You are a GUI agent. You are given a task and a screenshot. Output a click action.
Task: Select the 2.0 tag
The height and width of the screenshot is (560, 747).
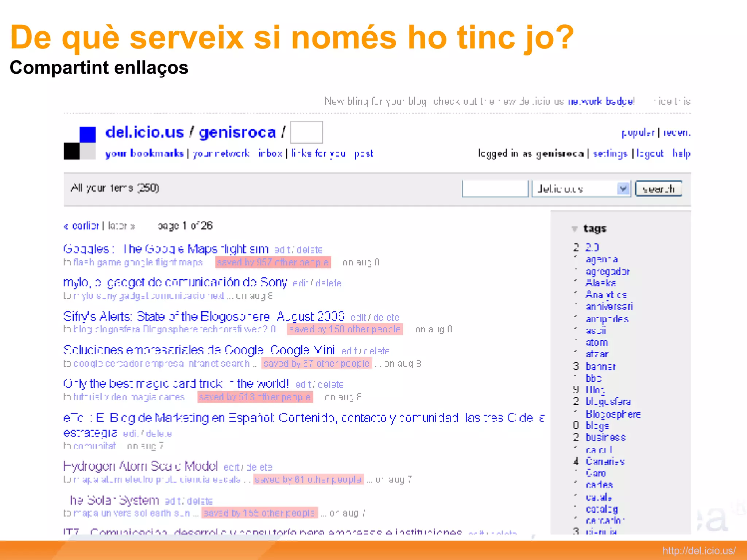(x=592, y=248)
